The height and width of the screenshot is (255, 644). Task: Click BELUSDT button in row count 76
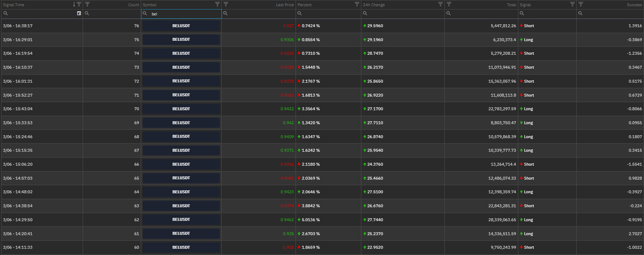181,26
